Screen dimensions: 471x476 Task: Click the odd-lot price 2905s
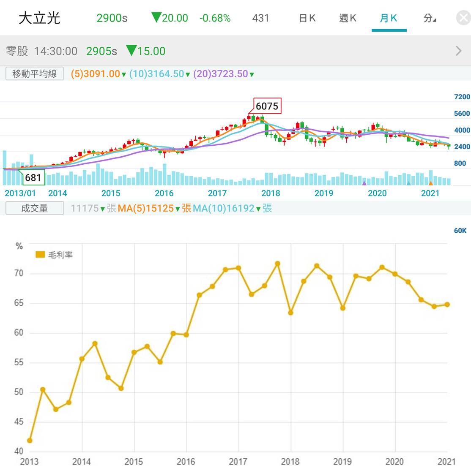[101, 51]
